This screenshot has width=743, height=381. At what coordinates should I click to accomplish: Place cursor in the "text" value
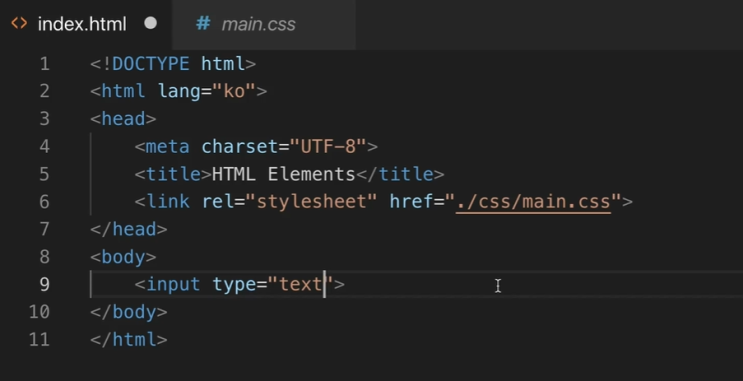coord(300,284)
